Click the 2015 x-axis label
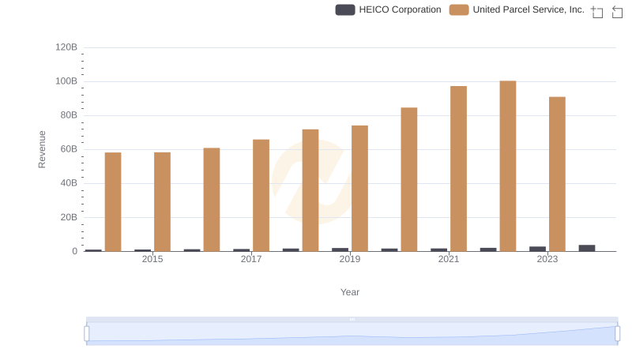The image size is (632, 364). [x=152, y=259]
